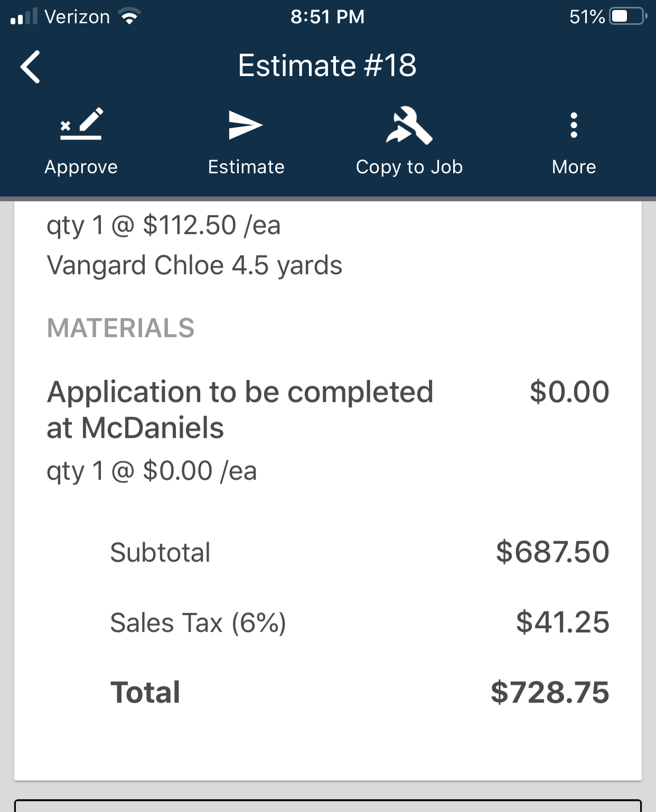Tap the Copy to Job tools icon
The width and height of the screenshot is (656, 812).
pos(409,126)
